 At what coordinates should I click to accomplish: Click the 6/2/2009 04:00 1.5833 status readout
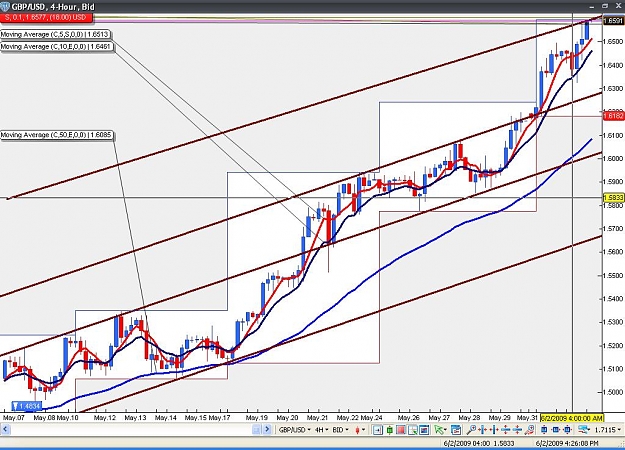479,443
